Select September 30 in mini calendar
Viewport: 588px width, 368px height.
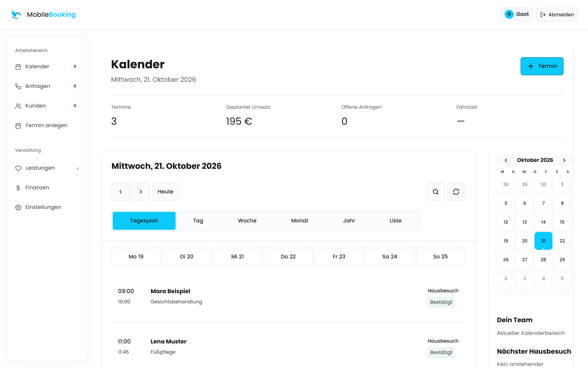(543, 184)
